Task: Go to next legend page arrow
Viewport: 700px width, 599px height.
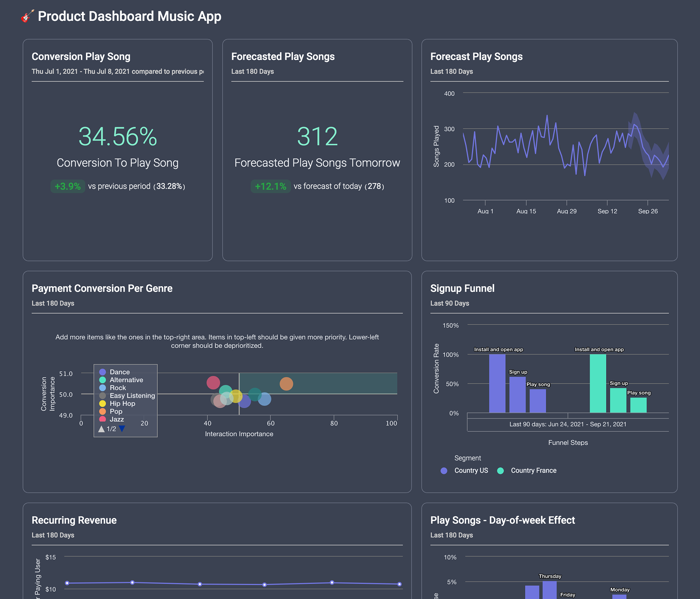Action: point(122,429)
